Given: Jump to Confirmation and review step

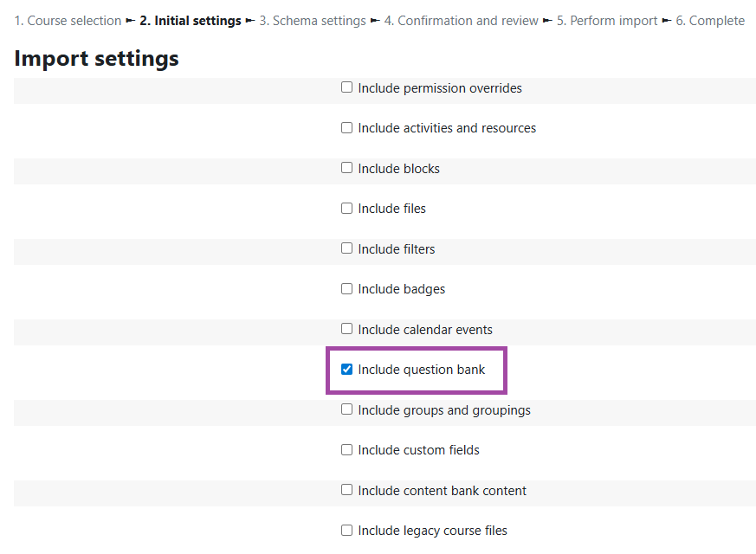Looking at the screenshot, I should tap(462, 20).
